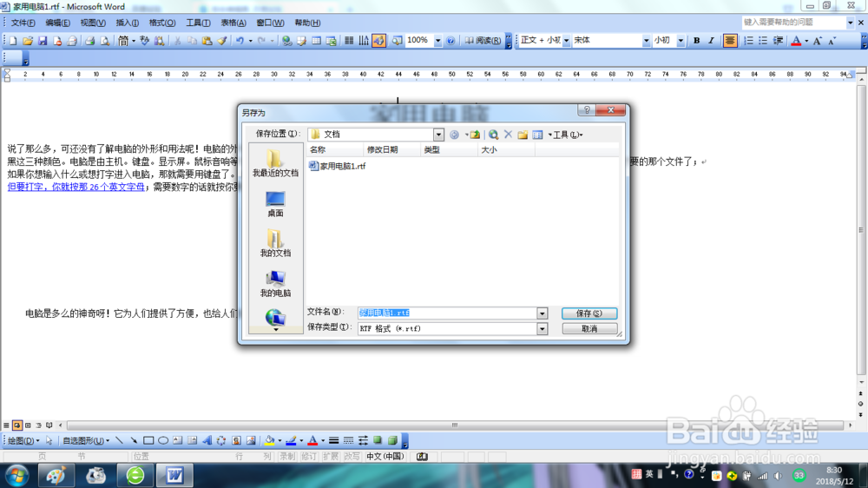The image size is (868, 488).
Task: Toggle Center alignment button
Action: 730,41
